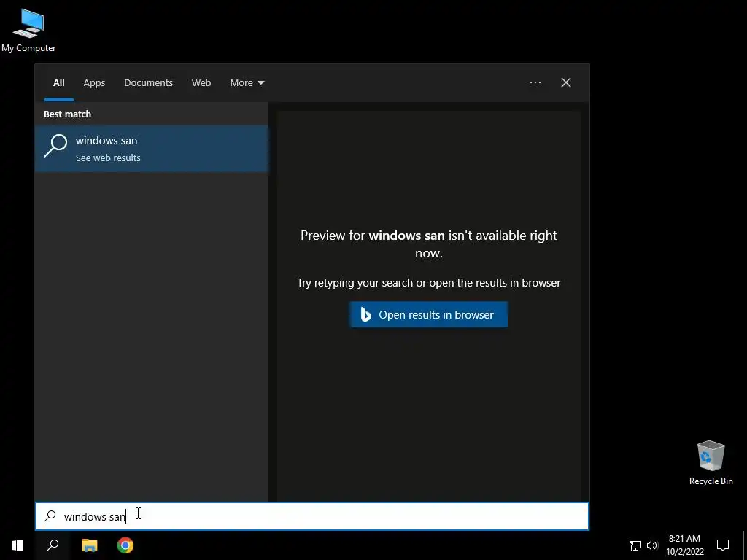The image size is (747, 560).
Task: Expand the More filter dropdown
Action: click(247, 83)
